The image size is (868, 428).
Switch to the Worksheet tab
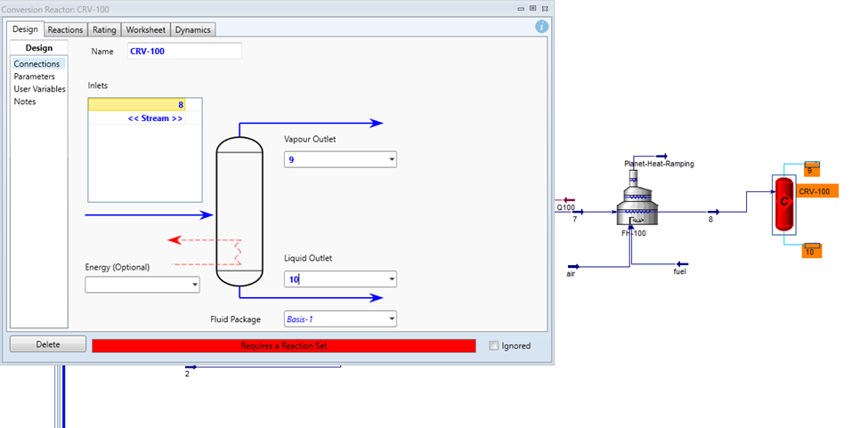tap(146, 30)
